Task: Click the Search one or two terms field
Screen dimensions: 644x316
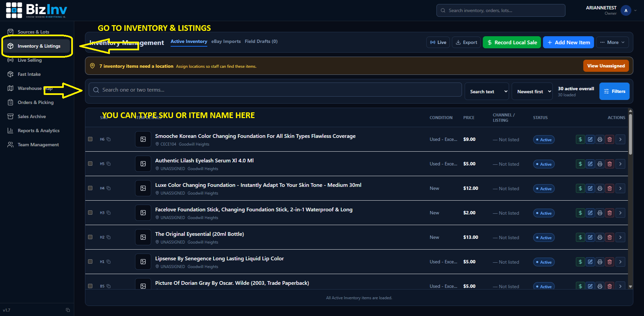Action: (275, 90)
